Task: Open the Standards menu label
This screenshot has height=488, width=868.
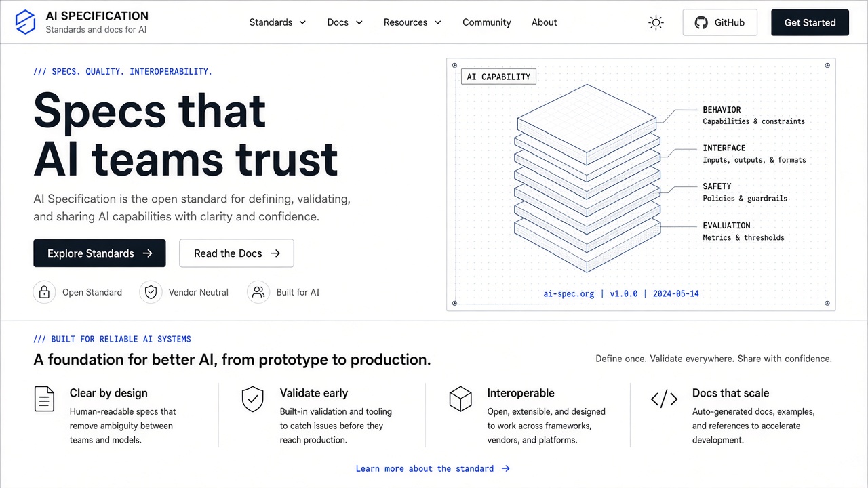Action: click(x=271, y=22)
